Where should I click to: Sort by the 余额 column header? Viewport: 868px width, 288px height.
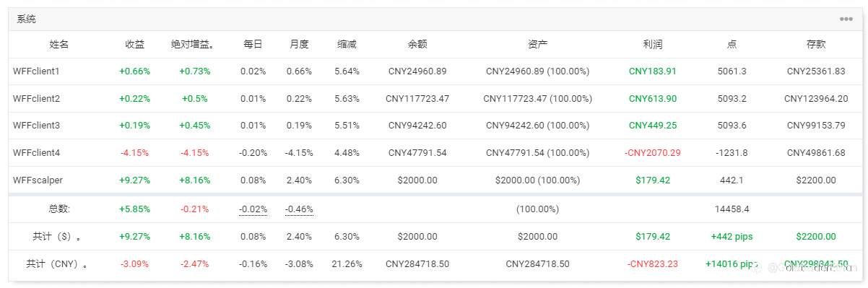pos(417,45)
